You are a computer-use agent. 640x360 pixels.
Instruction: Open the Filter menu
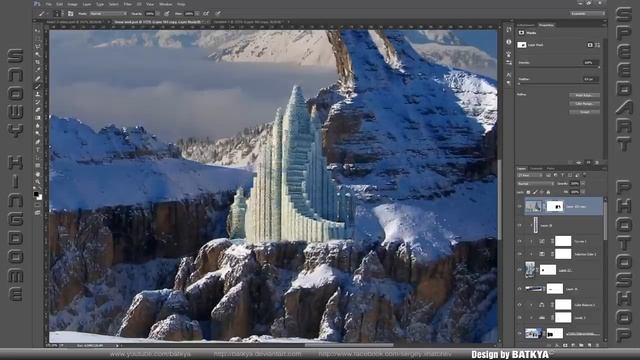128,4
